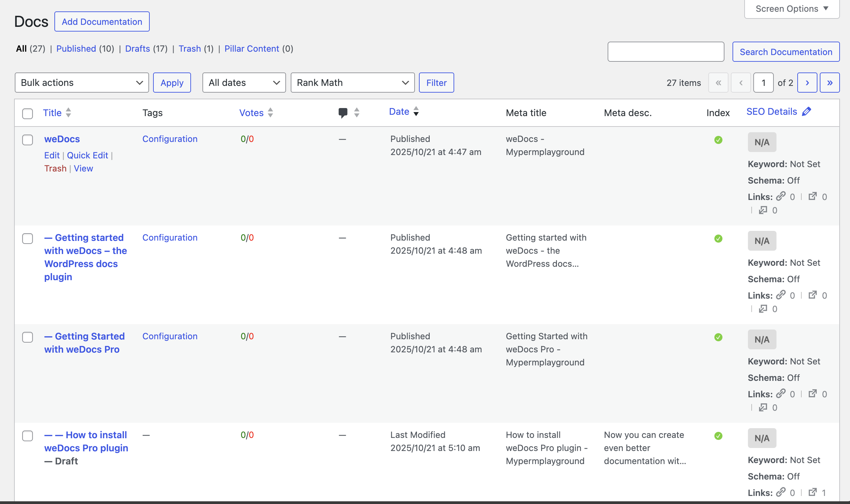Check the Getting Started with weDocs Pro row
This screenshot has height=504, width=850.
tap(28, 337)
